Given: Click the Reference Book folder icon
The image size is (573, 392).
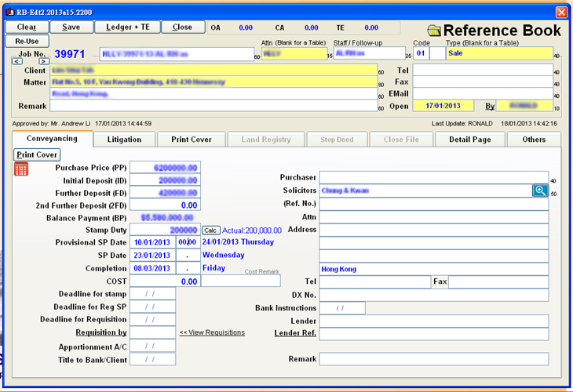Looking at the screenshot, I should click(x=434, y=31).
